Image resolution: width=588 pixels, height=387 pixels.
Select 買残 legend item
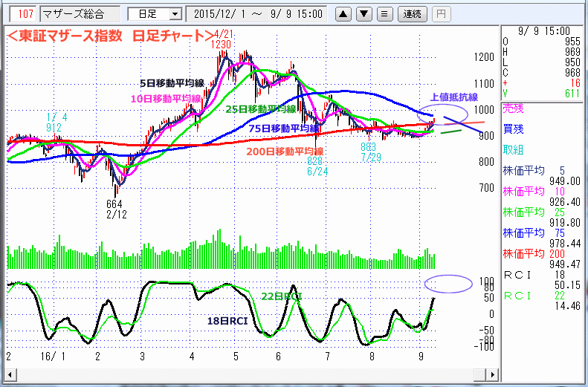pos(514,128)
